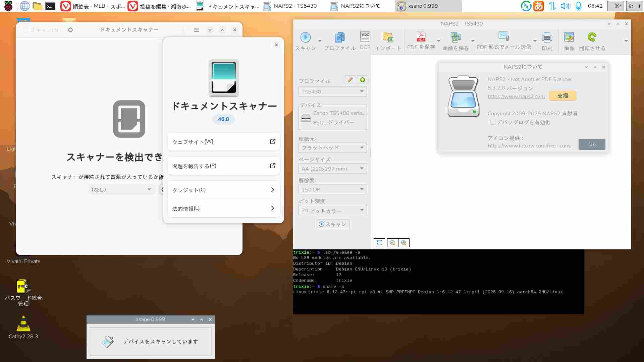Open OCR settings in NAPS2
The image size is (644, 362).
click(365, 41)
